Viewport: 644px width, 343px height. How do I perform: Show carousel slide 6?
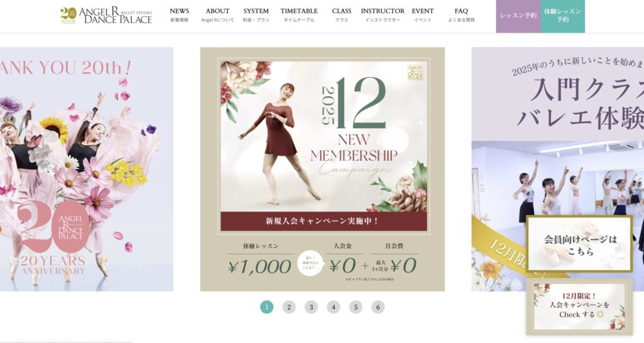pyautogui.click(x=378, y=307)
